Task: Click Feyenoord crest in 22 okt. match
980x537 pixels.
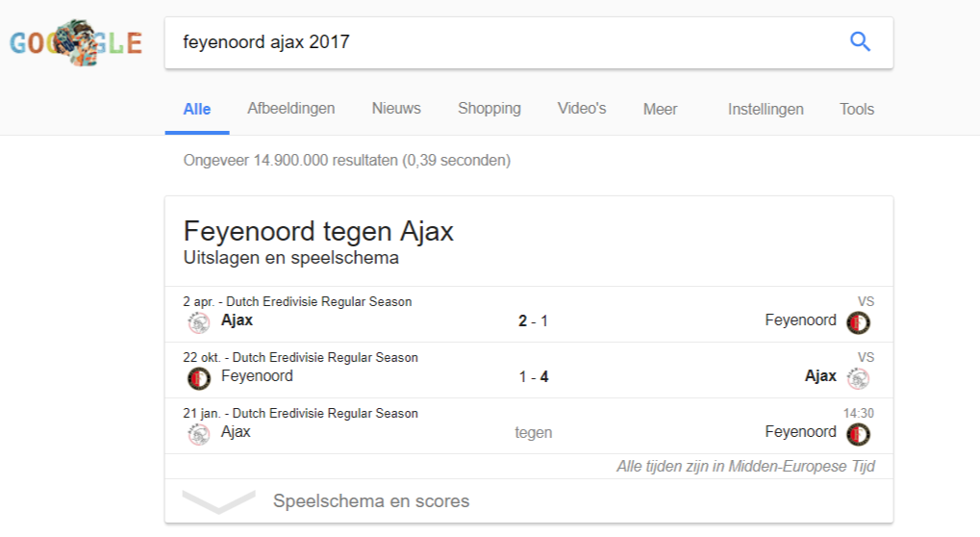Action: 199,378
